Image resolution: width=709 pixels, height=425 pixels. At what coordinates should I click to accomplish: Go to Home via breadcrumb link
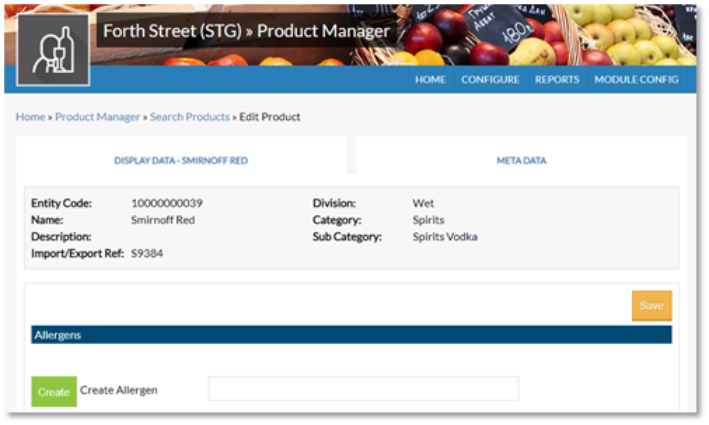click(x=30, y=117)
